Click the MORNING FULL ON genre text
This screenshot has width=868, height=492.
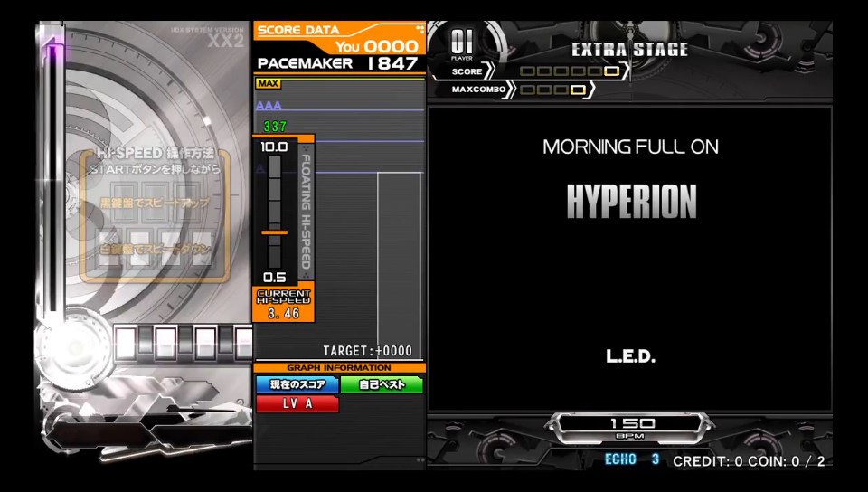630,147
